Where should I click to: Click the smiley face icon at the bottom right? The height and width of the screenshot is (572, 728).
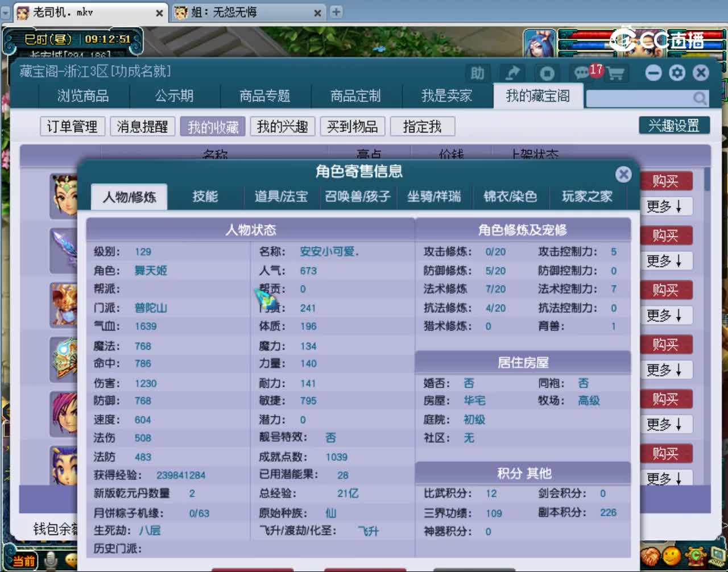tap(671, 556)
